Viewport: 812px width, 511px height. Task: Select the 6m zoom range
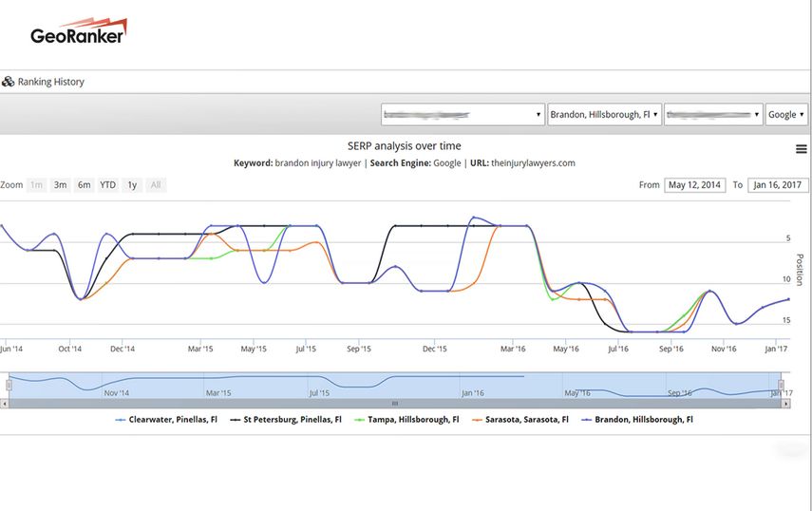(x=84, y=185)
